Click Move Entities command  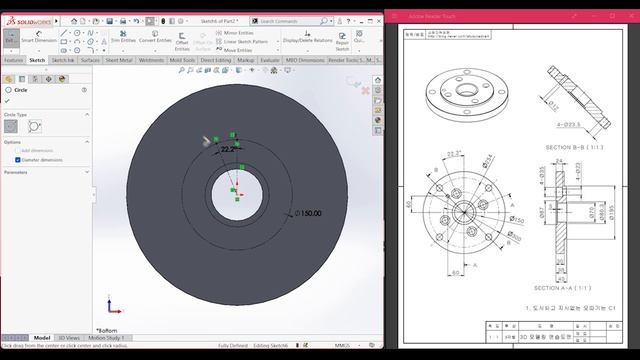pos(234,50)
